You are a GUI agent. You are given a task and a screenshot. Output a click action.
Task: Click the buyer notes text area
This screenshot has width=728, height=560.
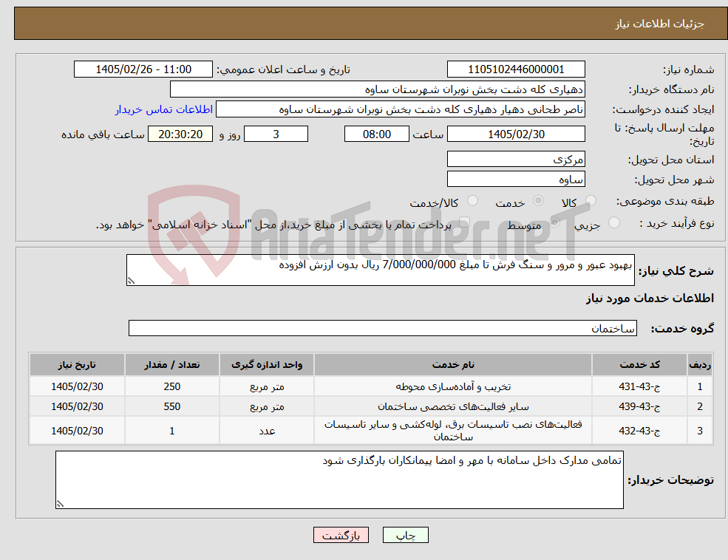[339, 479]
